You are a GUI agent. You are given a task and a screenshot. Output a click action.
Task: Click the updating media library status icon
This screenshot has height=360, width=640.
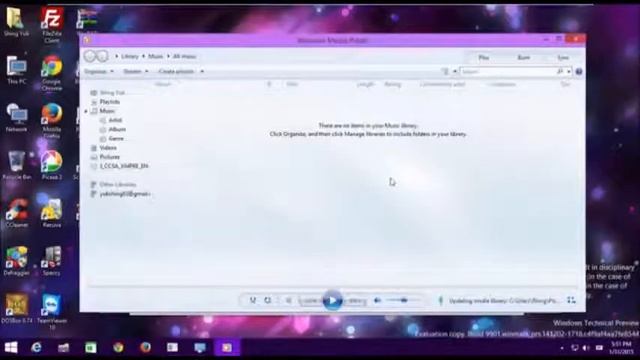click(440, 301)
